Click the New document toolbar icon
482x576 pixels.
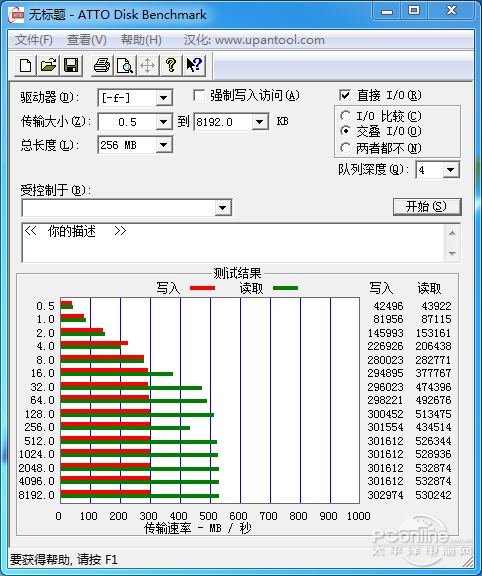coord(25,66)
